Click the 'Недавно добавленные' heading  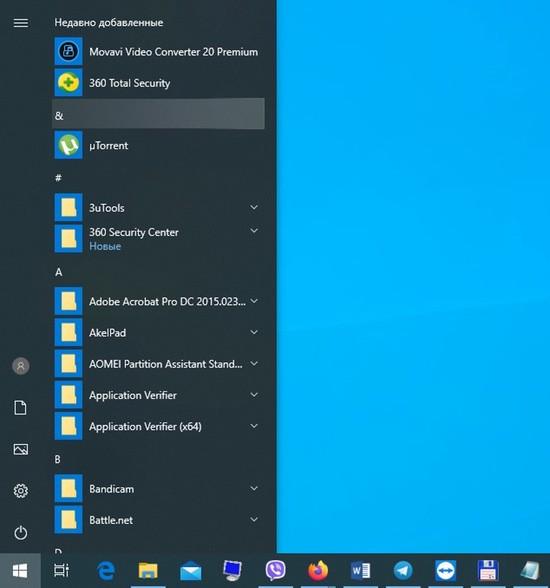(109, 22)
